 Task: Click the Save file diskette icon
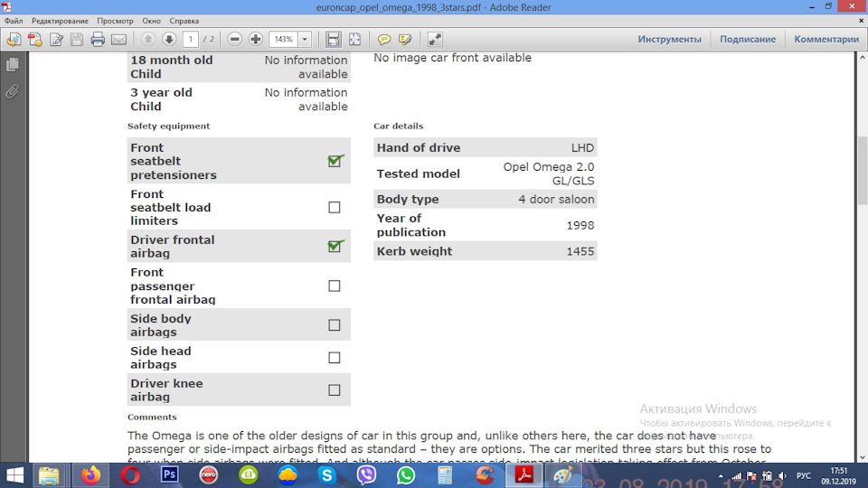point(77,39)
